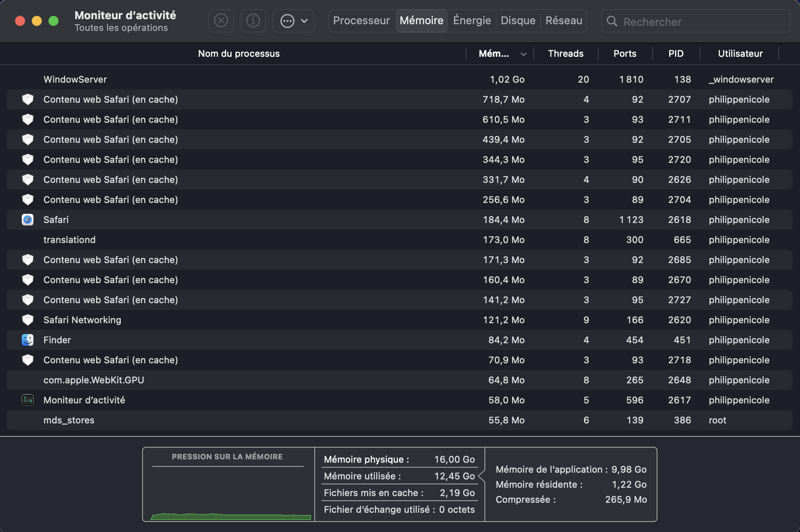This screenshot has width=800, height=532.
Task: Click the Mémoire de l'application 9,98 Go value
Action: (629, 469)
